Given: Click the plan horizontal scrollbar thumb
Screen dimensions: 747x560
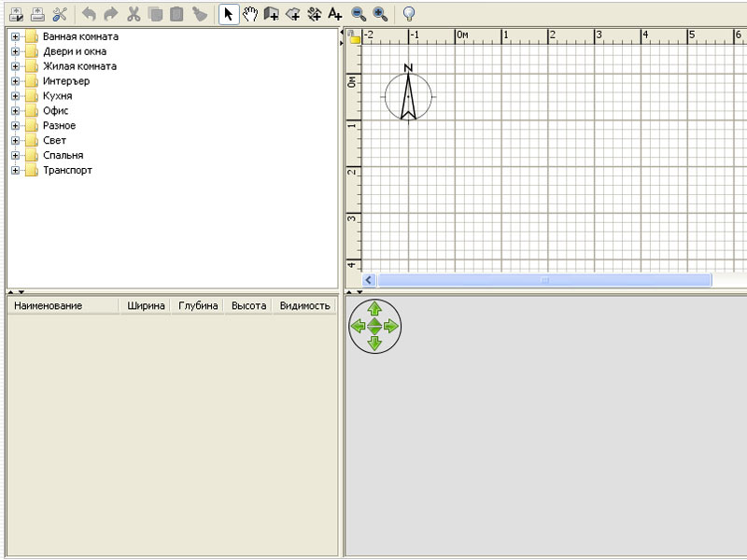Looking at the screenshot, I should (x=544, y=280).
